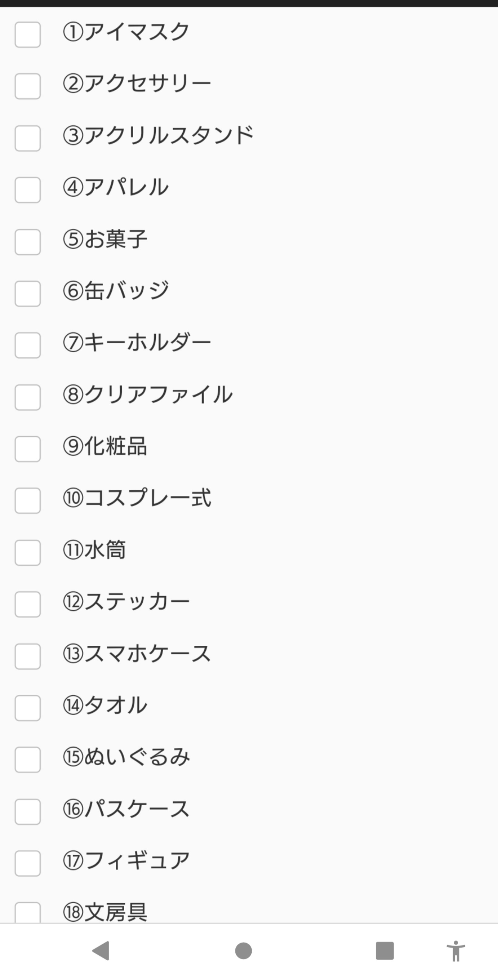
Task: Mark the ⑦キーホルダー checkbox
Action: point(28,346)
